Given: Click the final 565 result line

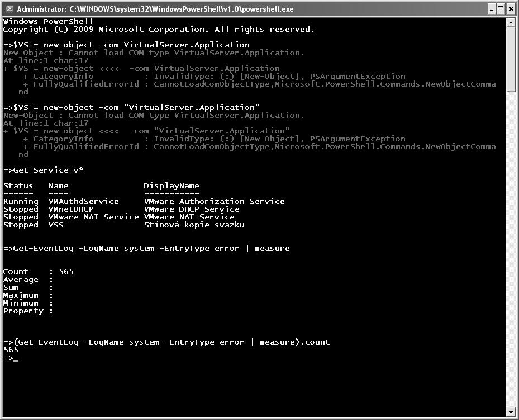Looking at the screenshot, I should (x=11, y=350).
